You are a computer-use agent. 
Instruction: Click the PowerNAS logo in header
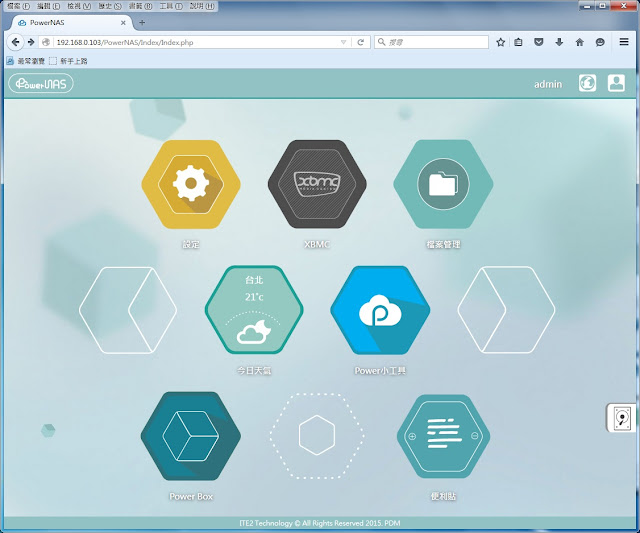click(41, 84)
